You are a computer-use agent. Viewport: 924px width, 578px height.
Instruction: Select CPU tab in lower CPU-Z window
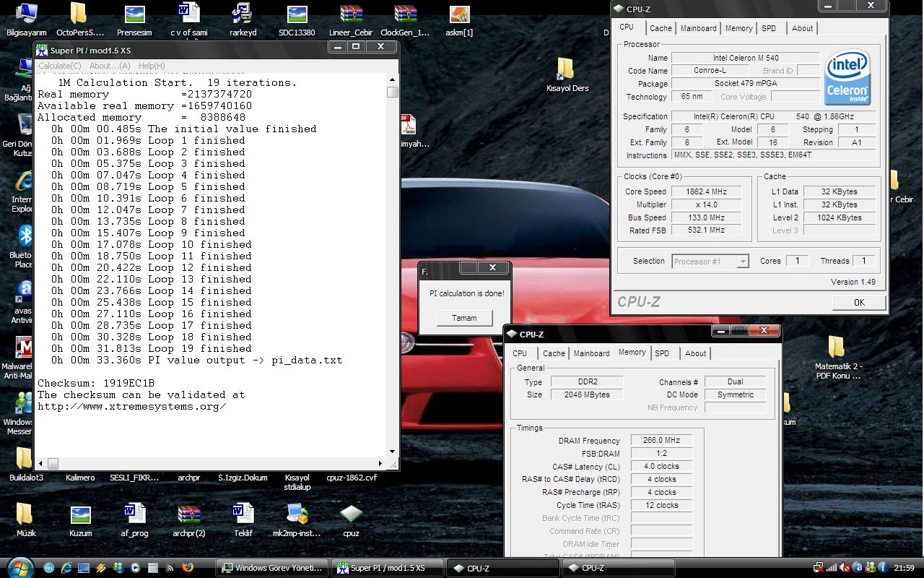point(520,353)
